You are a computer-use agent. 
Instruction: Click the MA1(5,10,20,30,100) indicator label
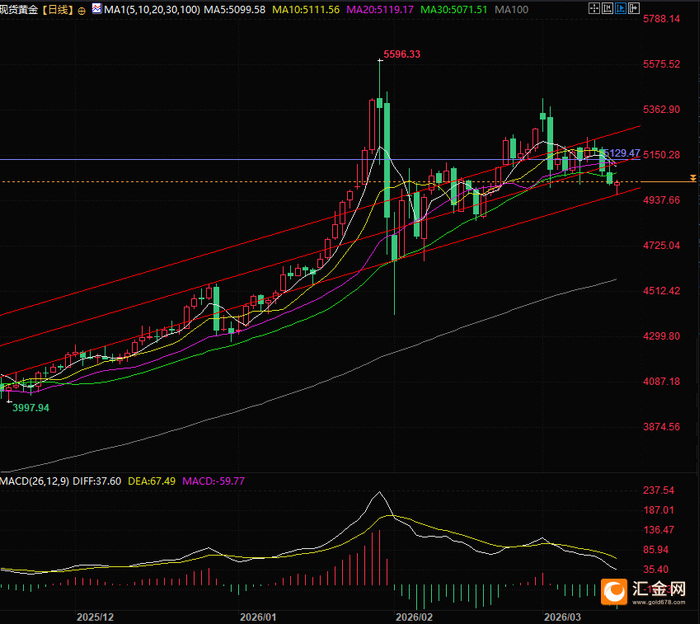click(x=152, y=9)
